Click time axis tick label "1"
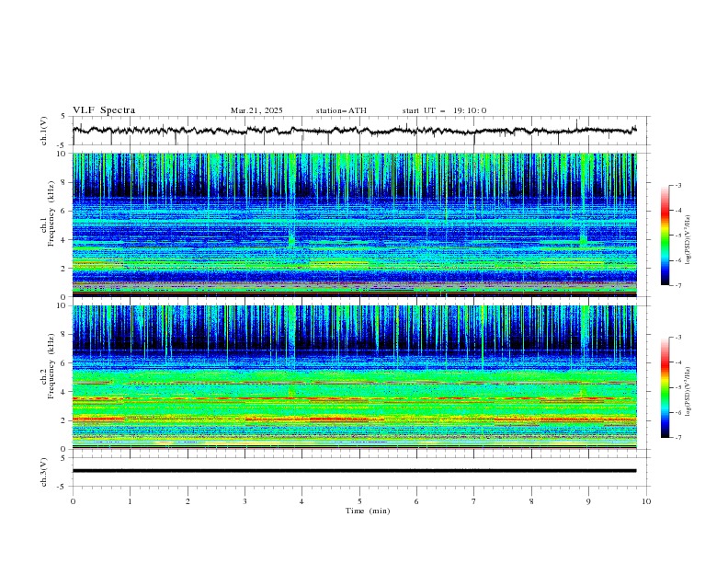728x563 pixels. 131,501
